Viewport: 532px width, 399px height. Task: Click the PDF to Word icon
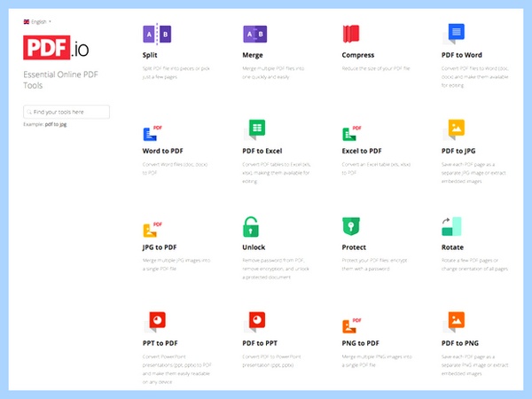[454, 34]
